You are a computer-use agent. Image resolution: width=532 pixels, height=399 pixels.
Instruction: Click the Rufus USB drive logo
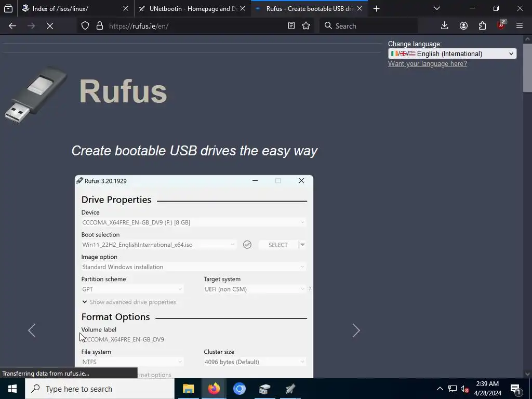[x=36, y=95]
